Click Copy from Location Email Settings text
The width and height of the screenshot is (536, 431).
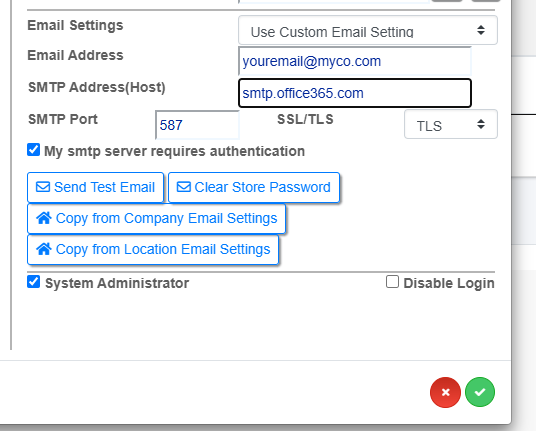tap(163, 250)
